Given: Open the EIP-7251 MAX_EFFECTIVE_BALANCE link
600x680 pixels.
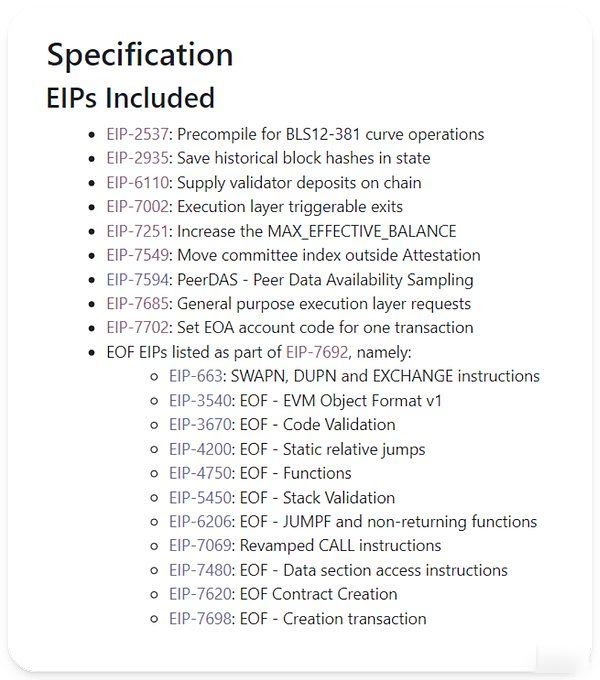Looking at the screenshot, I should (137, 231).
